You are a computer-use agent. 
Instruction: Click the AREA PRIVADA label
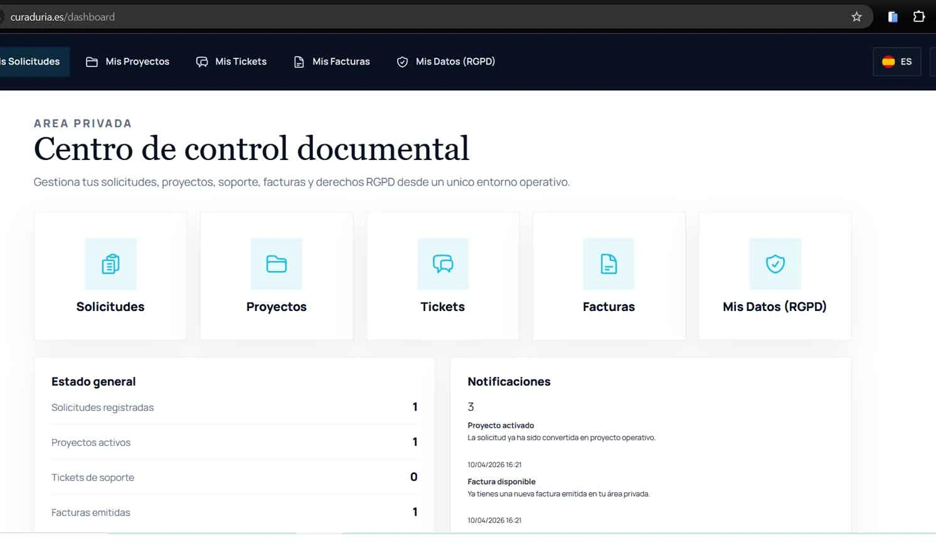(83, 124)
